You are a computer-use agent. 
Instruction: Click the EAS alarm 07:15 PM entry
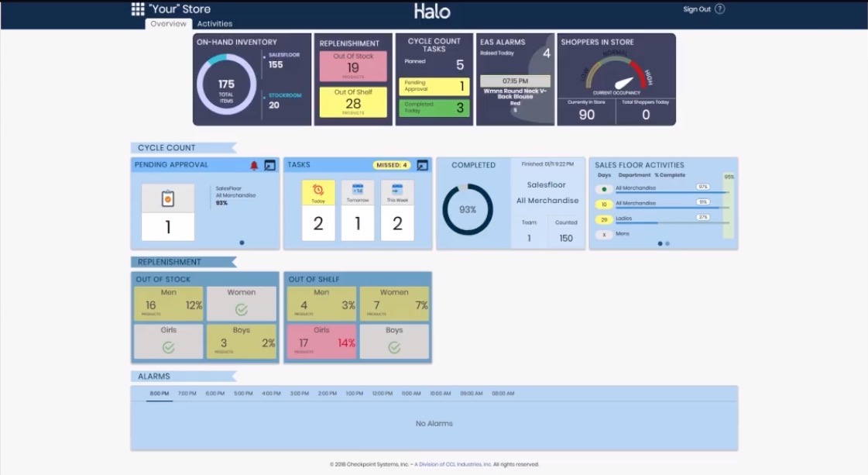coord(516,81)
